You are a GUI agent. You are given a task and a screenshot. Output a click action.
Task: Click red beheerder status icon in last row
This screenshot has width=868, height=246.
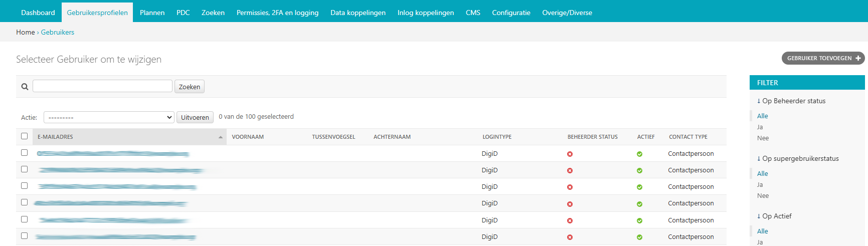coord(570,237)
